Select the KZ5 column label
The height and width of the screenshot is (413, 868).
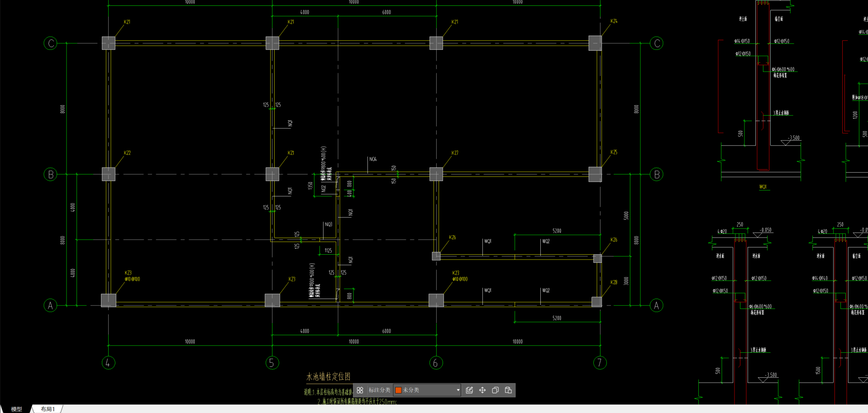(614, 152)
